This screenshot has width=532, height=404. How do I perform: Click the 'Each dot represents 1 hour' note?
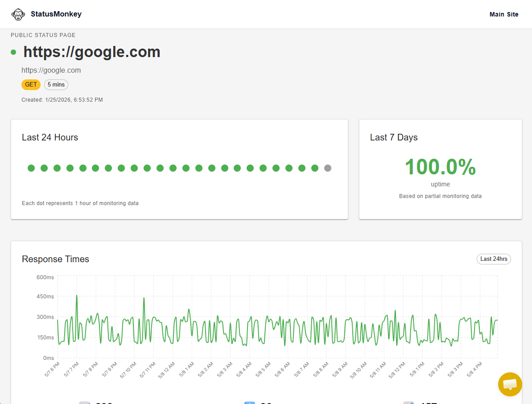(x=80, y=203)
